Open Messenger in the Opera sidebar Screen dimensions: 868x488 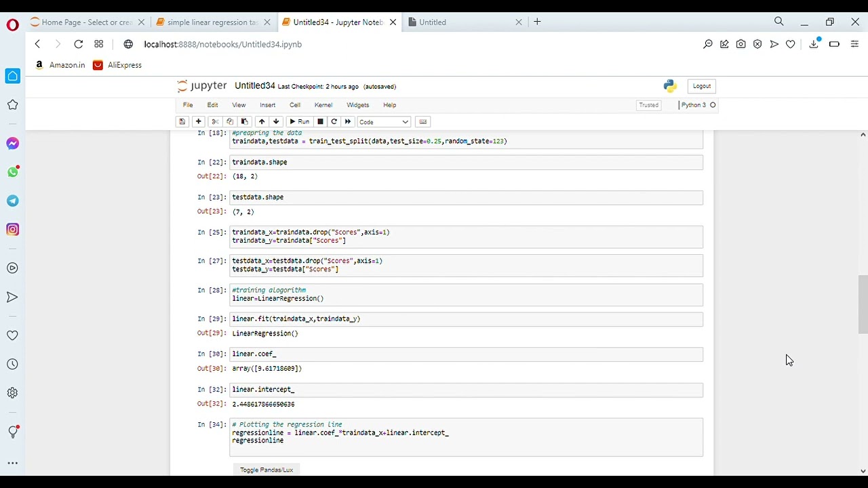(12, 144)
